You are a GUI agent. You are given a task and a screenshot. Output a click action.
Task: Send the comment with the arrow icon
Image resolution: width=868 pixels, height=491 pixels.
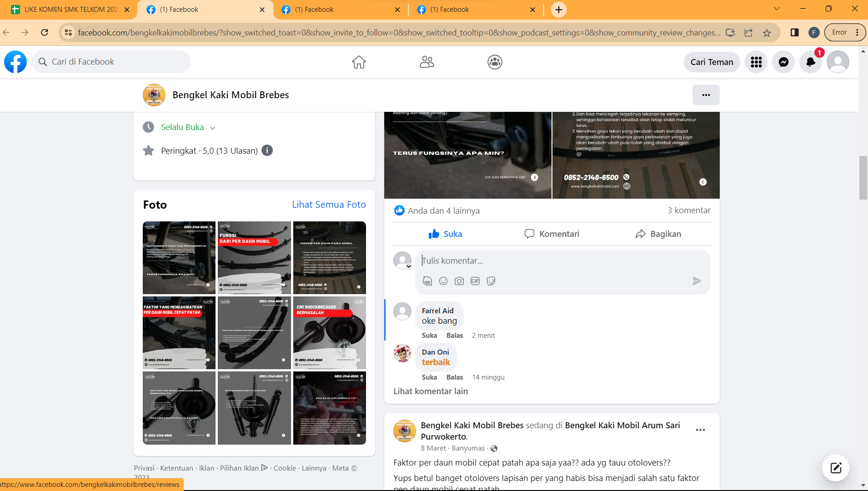coord(697,281)
